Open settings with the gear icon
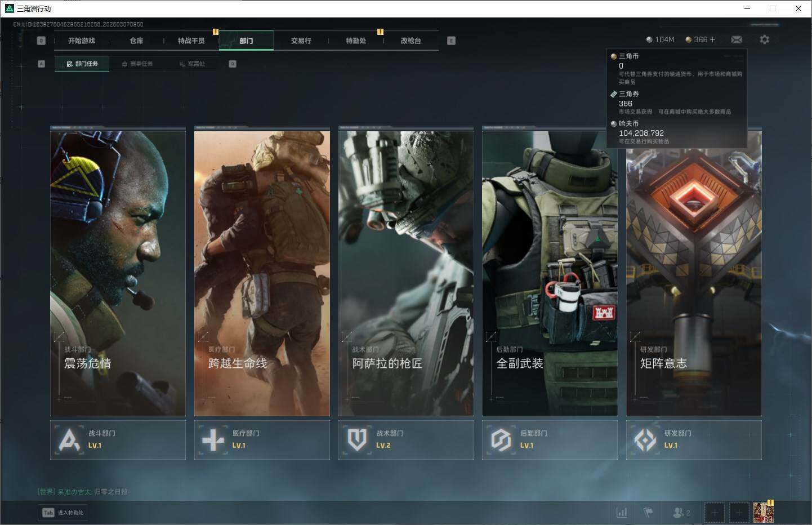Viewport: 812px width, 525px height. pos(764,39)
